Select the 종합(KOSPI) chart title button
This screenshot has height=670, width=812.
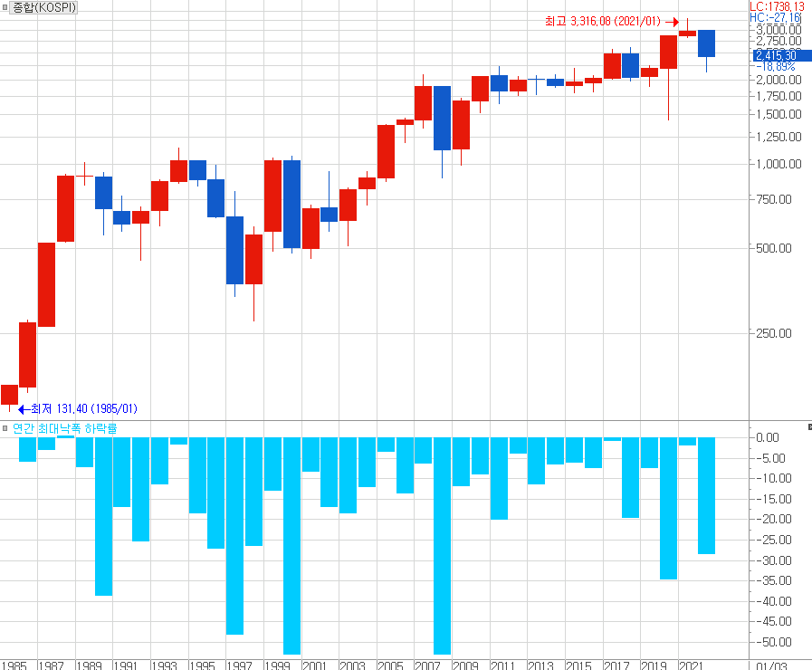pyautogui.click(x=44, y=7)
